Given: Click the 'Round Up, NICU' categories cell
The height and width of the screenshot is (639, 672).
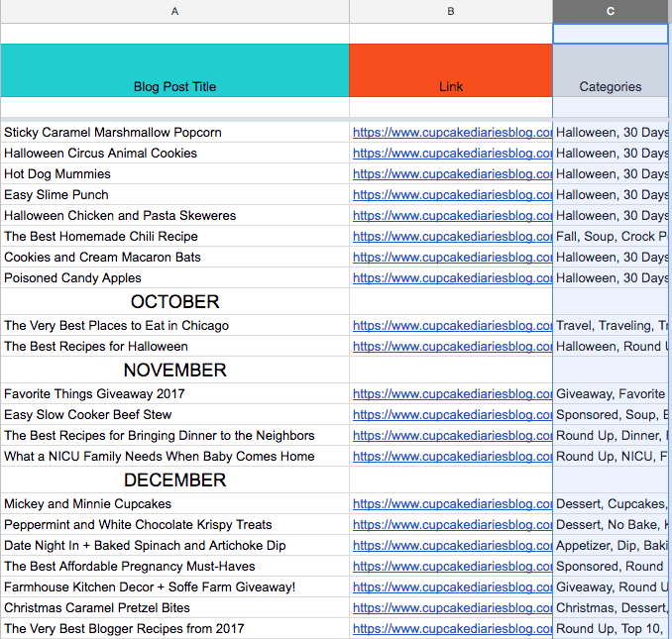Looking at the screenshot, I should pyautogui.click(x=611, y=456).
